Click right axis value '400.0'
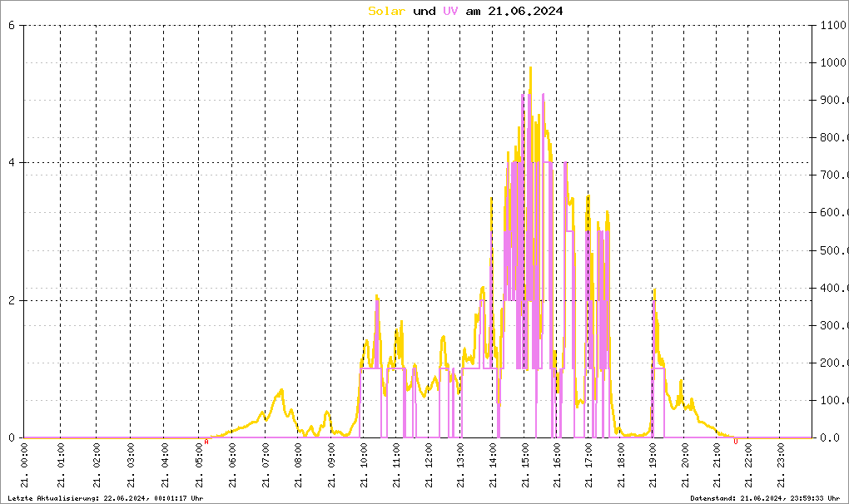 [834, 288]
